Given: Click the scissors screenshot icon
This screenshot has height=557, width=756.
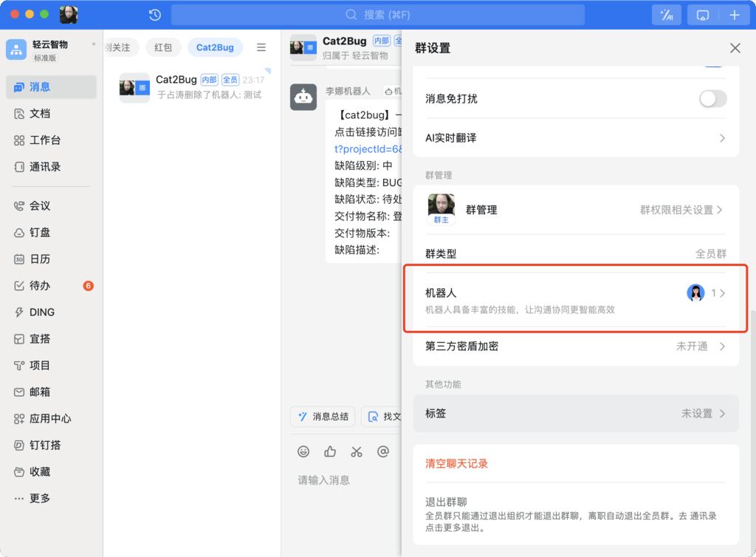Looking at the screenshot, I should click(x=357, y=451).
